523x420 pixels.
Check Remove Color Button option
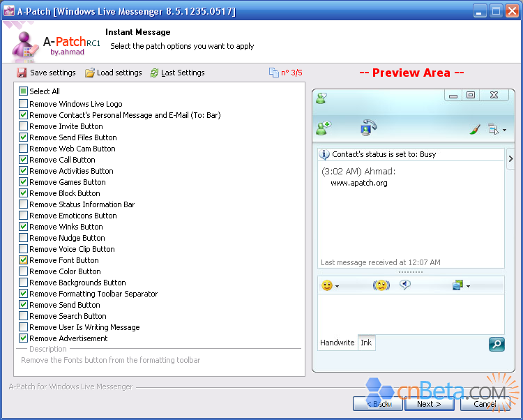click(23, 271)
